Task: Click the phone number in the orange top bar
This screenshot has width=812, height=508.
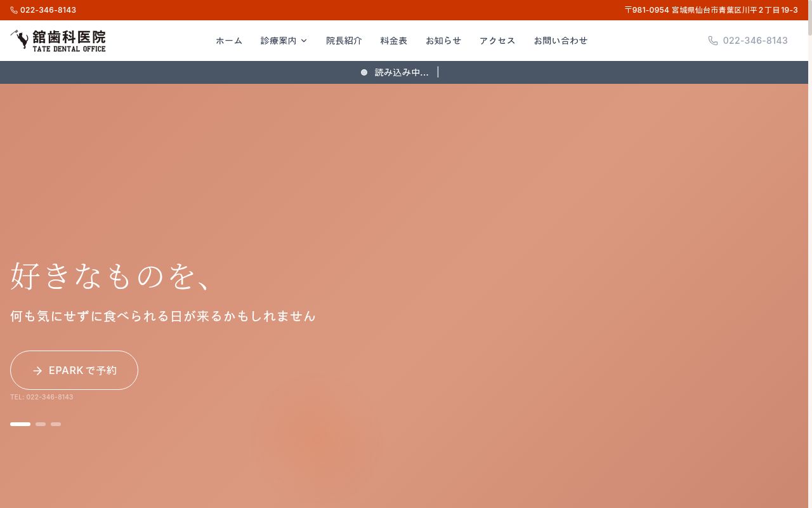Action: pyautogui.click(x=48, y=10)
